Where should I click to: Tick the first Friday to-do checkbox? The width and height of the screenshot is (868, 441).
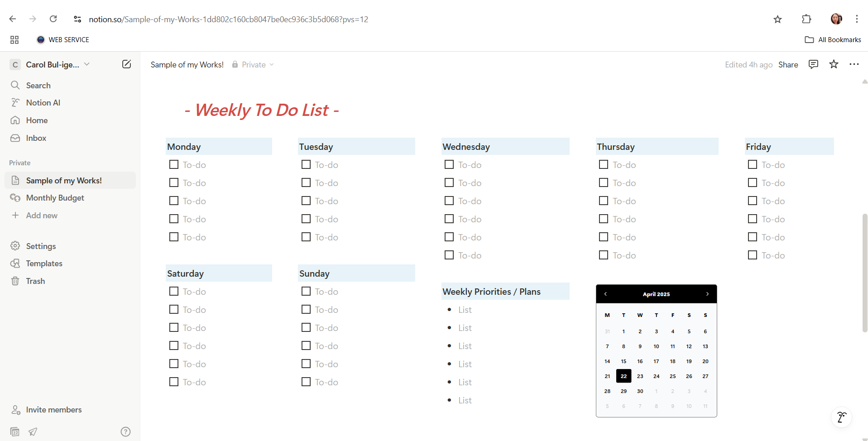tap(753, 164)
